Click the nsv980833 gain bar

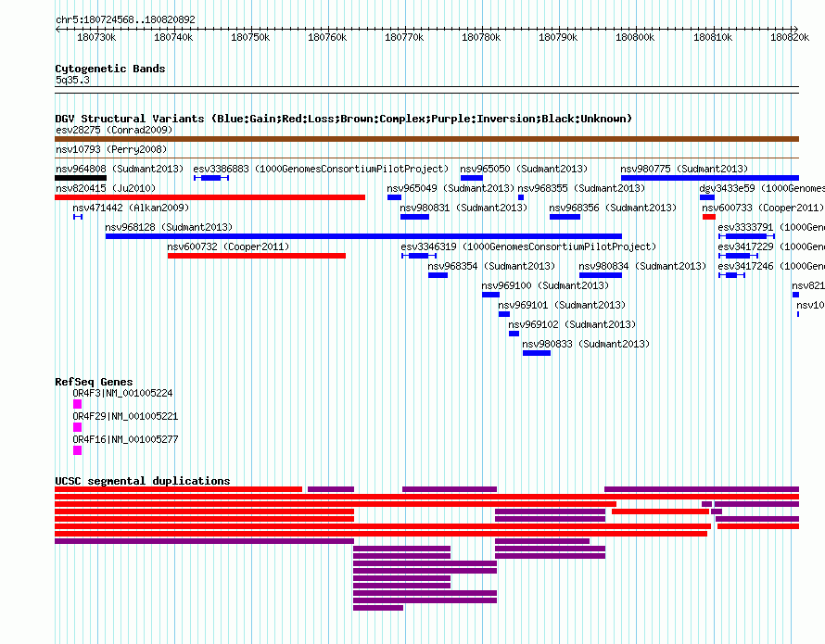537,353
